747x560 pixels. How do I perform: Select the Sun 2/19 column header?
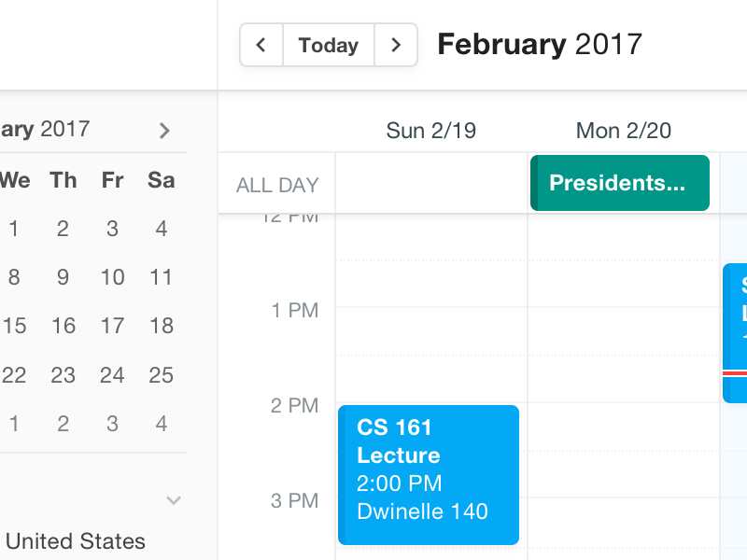coord(430,130)
